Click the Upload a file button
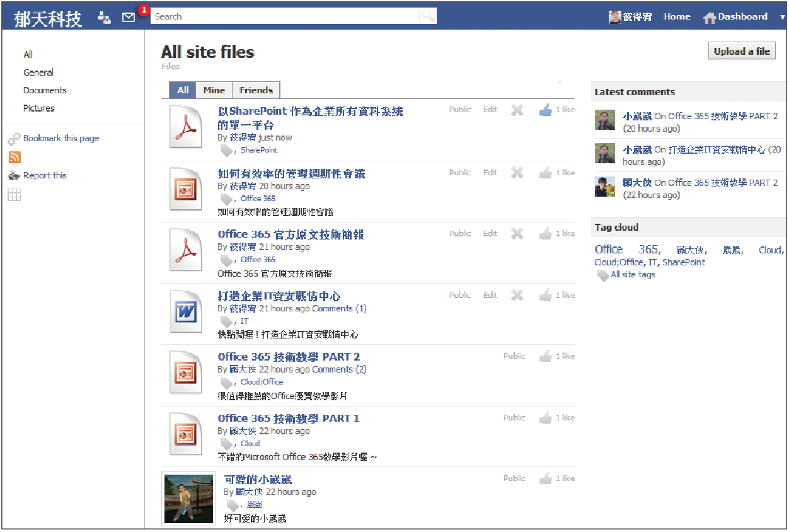 click(x=742, y=52)
